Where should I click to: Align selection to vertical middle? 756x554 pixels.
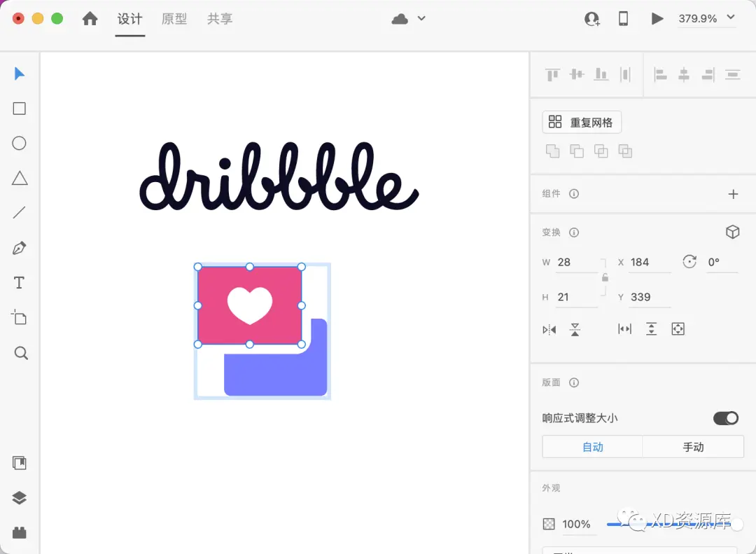(x=577, y=74)
